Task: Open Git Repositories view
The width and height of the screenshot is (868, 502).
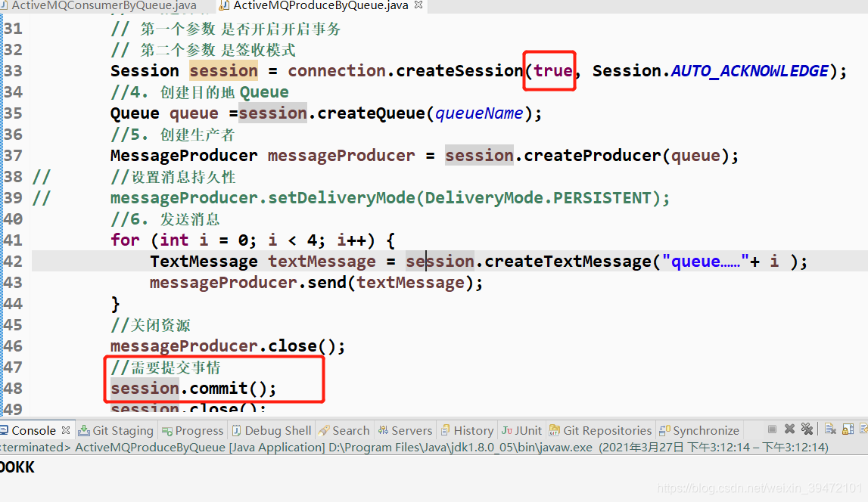Action: 601,430
